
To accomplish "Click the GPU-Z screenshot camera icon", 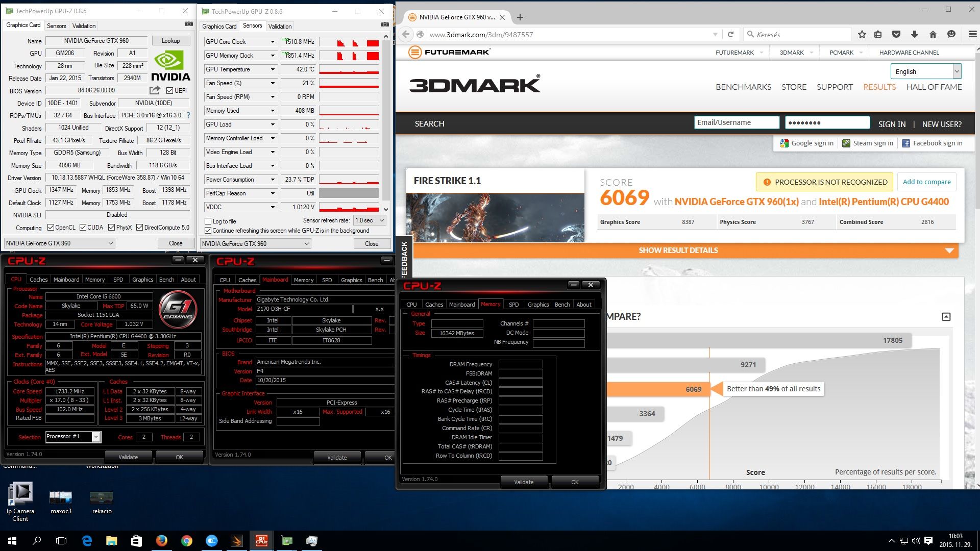I will coord(189,24).
